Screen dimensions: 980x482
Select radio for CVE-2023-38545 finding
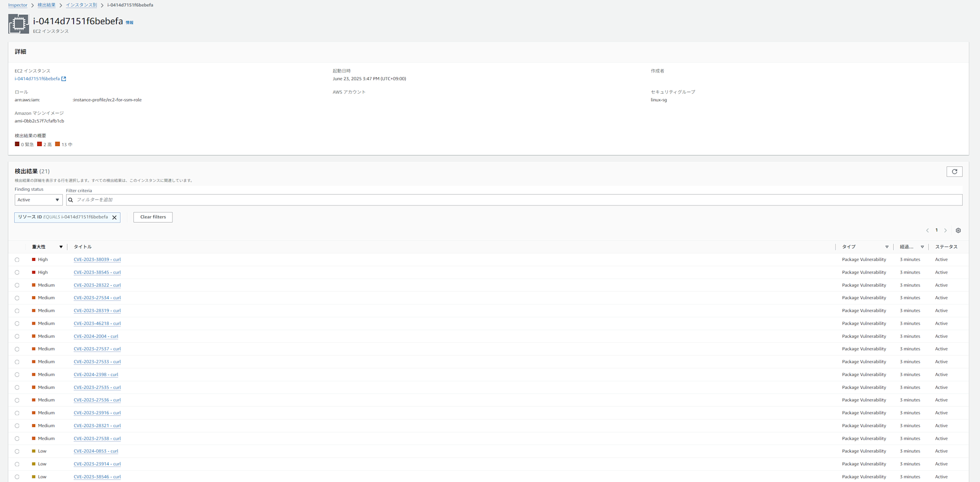click(x=17, y=273)
